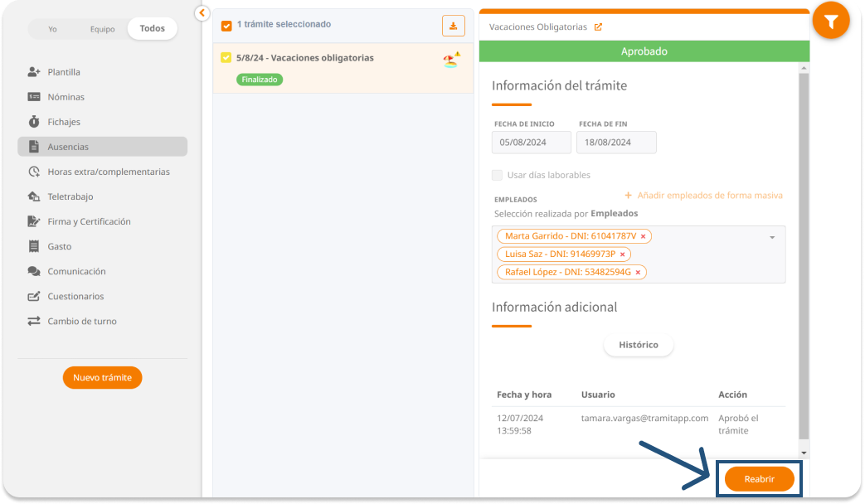Switch to the Equipo tab
The width and height of the screenshot is (865, 504).
click(x=103, y=29)
